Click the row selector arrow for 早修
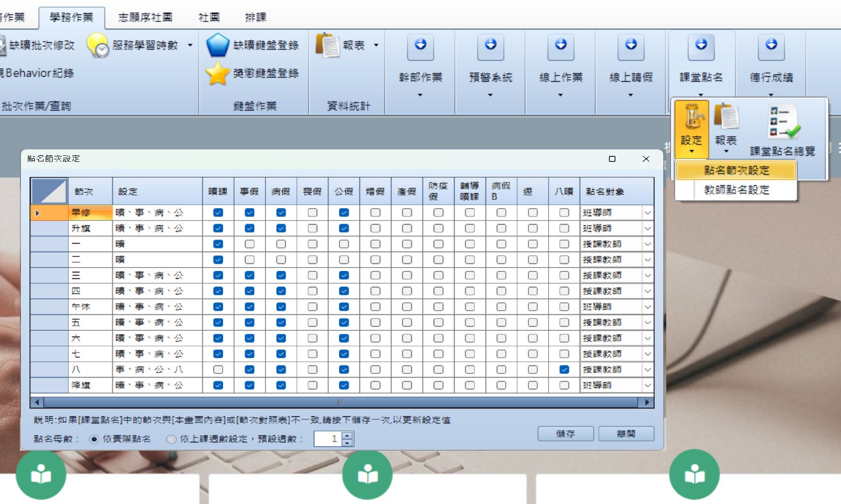Screen dimensions: 841x504 pyautogui.click(x=37, y=213)
